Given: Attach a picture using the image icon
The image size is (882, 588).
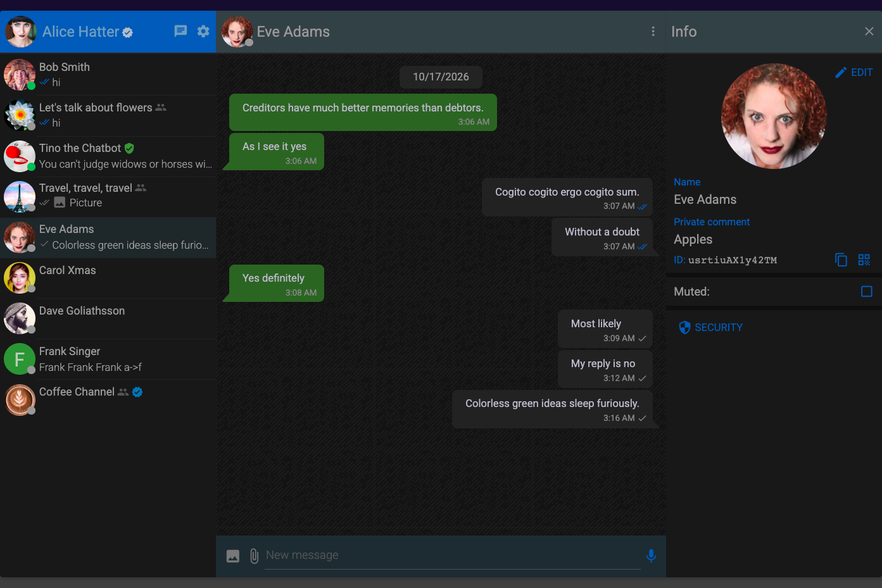Looking at the screenshot, I should pos(233,556).
